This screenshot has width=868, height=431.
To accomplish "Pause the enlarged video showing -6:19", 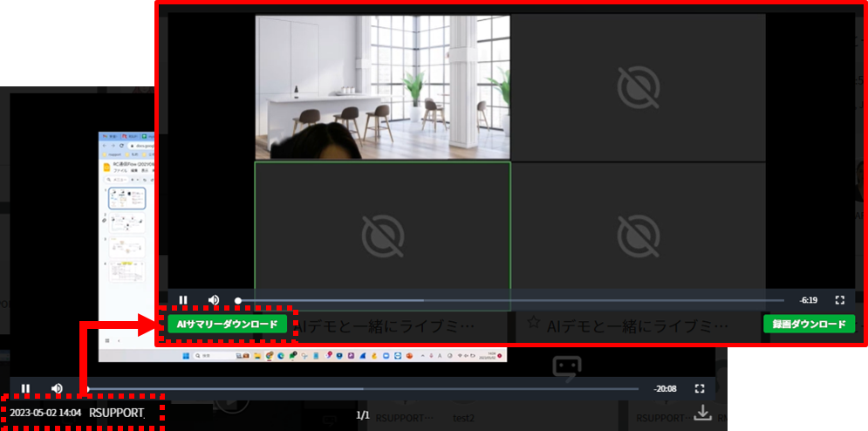I will coord(183,300).
